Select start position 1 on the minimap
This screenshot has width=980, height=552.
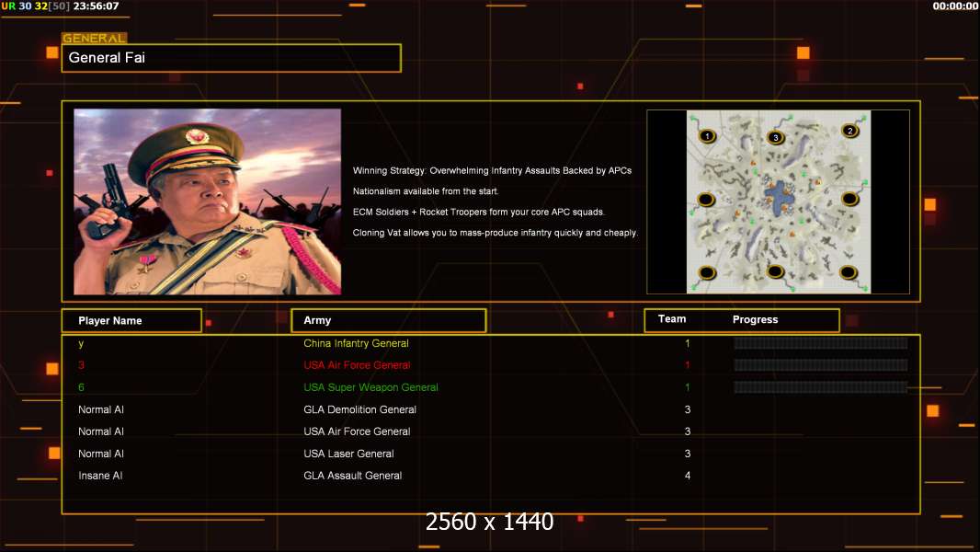pos(707,135)
